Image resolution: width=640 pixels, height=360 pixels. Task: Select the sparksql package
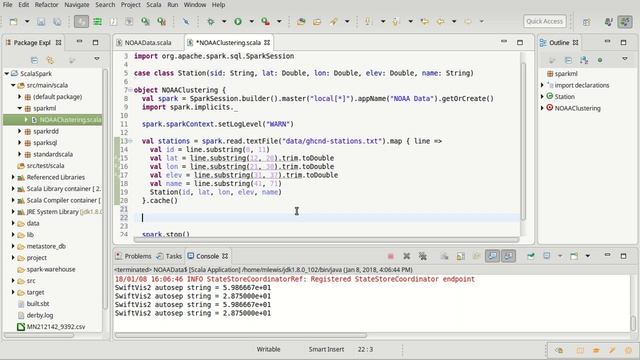point(45,142)
